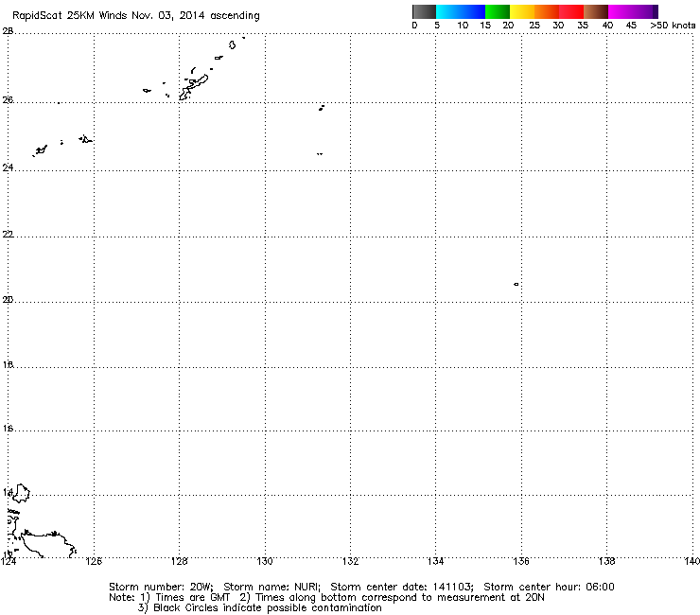Screen dimensions: 700x615
Task: Select the red 30-35 knots color segment
Action: click(x=571, y=11)
